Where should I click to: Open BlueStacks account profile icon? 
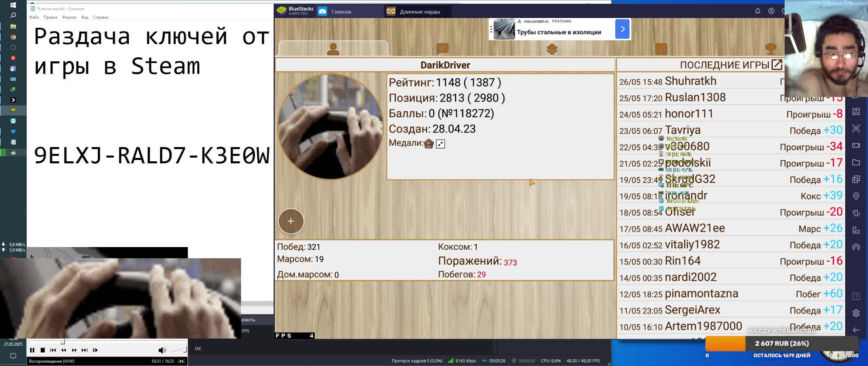771,11
